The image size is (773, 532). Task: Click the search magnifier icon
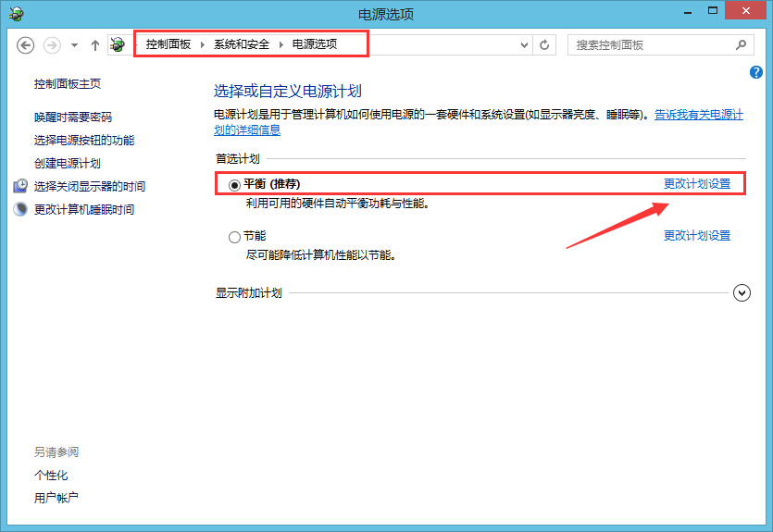tap(741, 45)
